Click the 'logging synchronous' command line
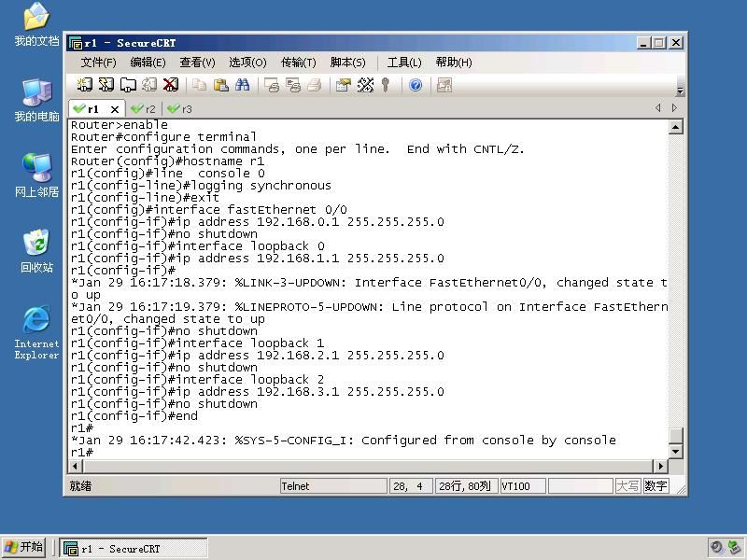747x560 pixels. click(x=201, y=186)
